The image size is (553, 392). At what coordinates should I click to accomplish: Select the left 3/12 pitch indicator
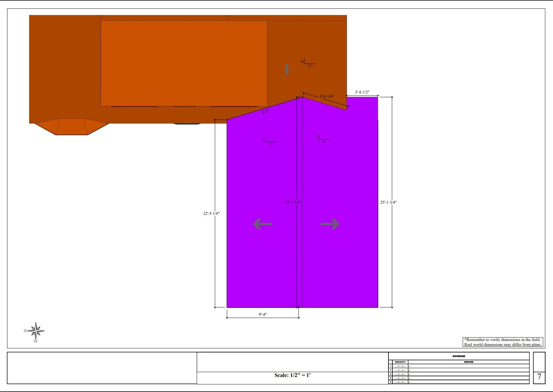[x=268, y=141]
